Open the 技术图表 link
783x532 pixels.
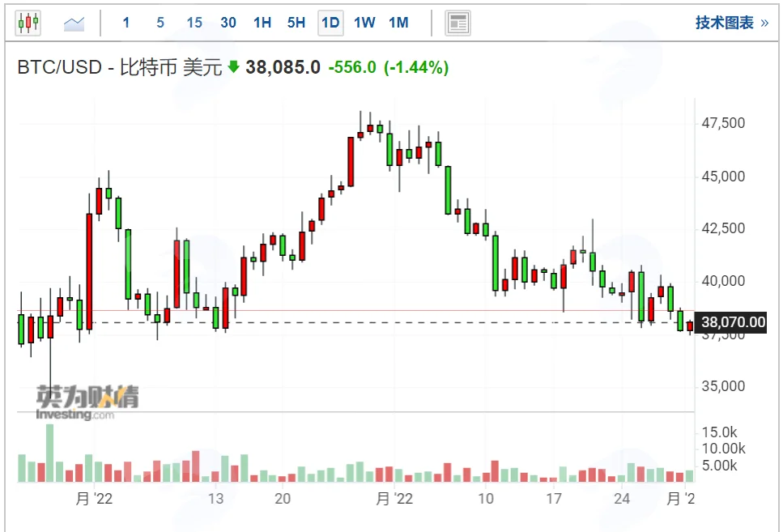click(x=731, y=23)
